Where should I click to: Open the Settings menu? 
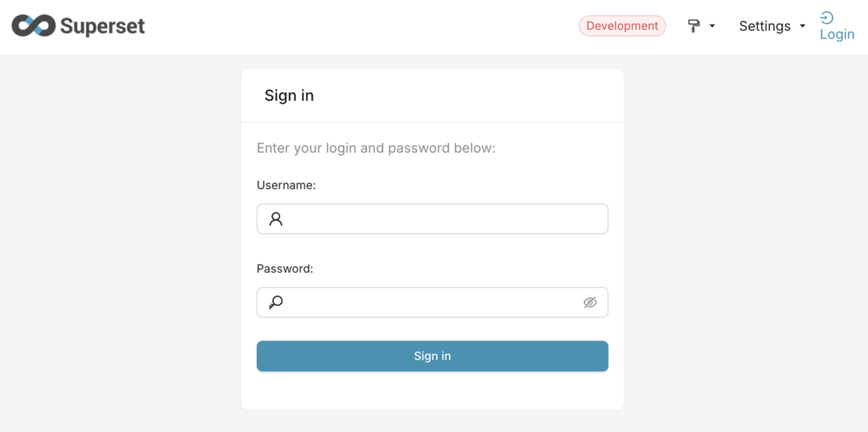(x=764, y=26)
